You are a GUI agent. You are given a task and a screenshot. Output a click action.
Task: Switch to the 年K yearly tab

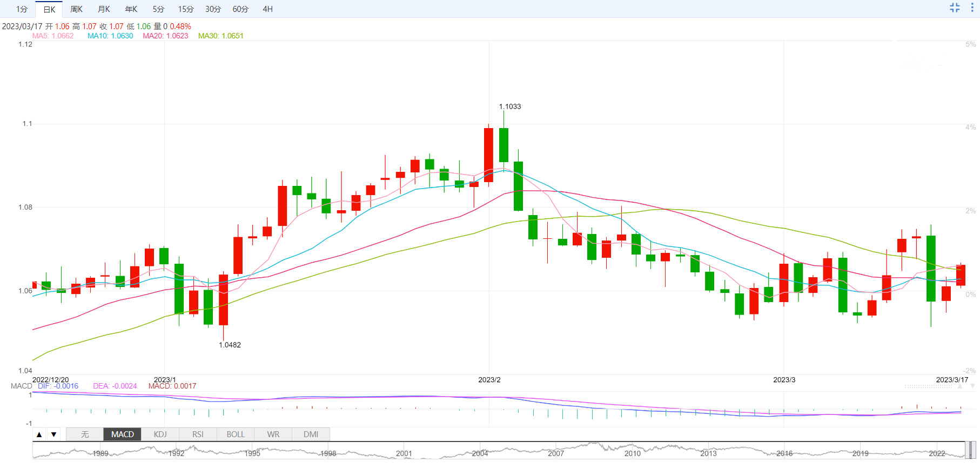click(x=131, y=9)
